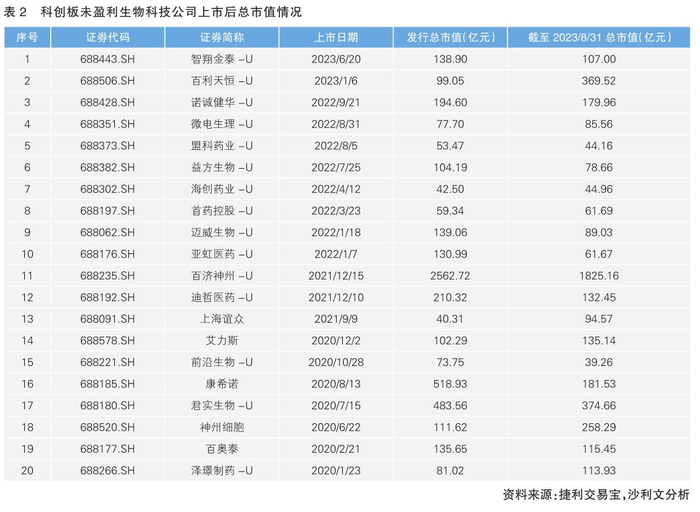
Task: Click current market value 1825.16
Action: click(599, 276)
